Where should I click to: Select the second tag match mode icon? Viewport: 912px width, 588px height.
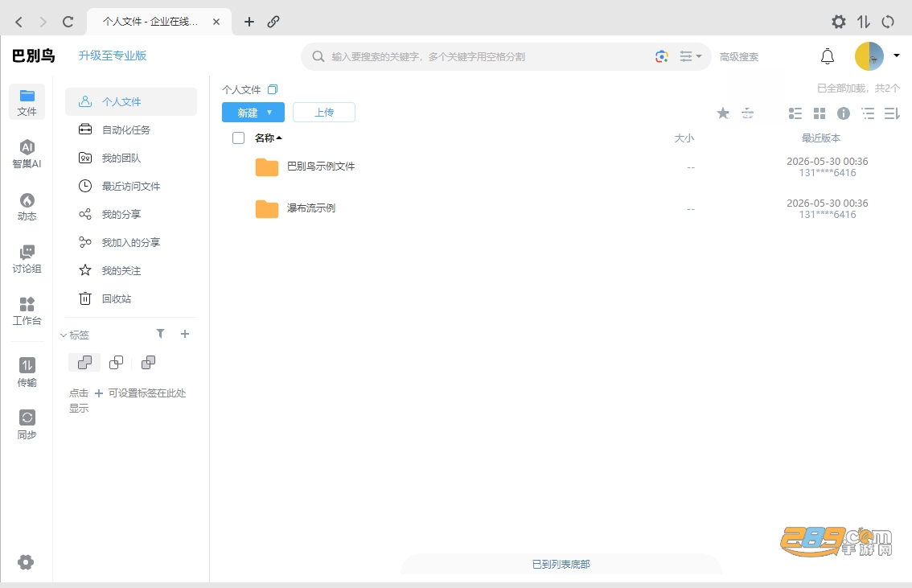pyautogui.click(x=117, y=362)
